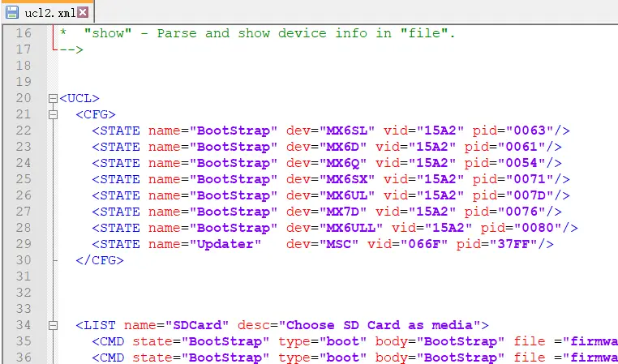This screenshot has width=618, height=364.
Task: Click the pid value "37FF"
Action: 514,244
